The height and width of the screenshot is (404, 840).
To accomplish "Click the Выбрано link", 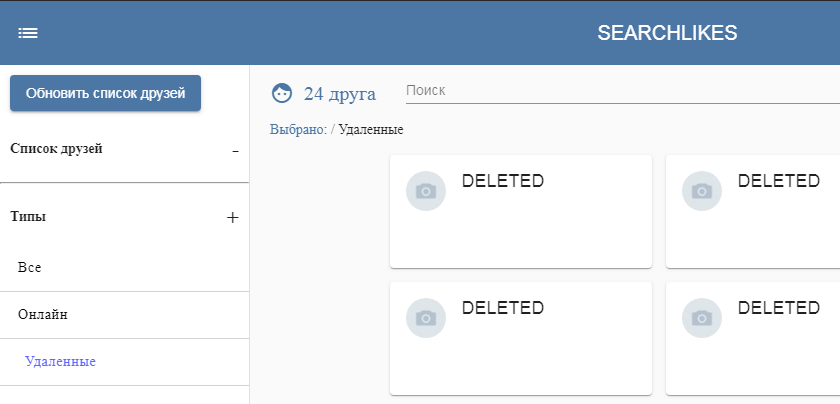I will (x=298, y=130).
